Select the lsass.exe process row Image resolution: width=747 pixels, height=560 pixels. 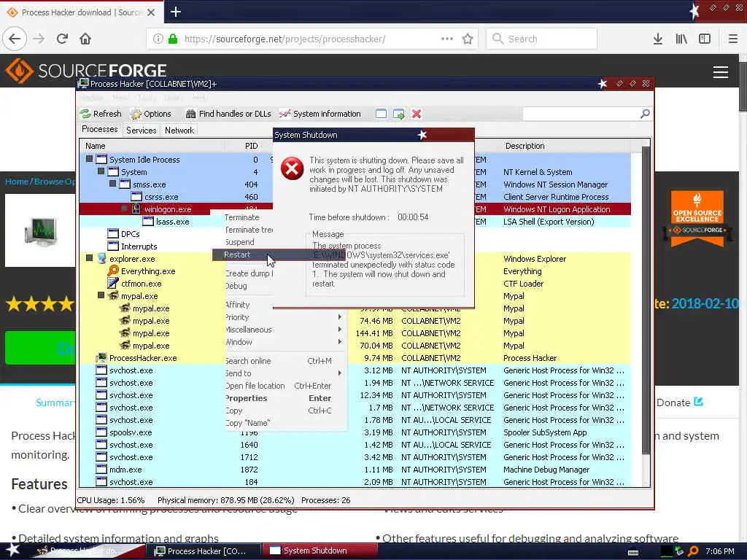(355, 222)
